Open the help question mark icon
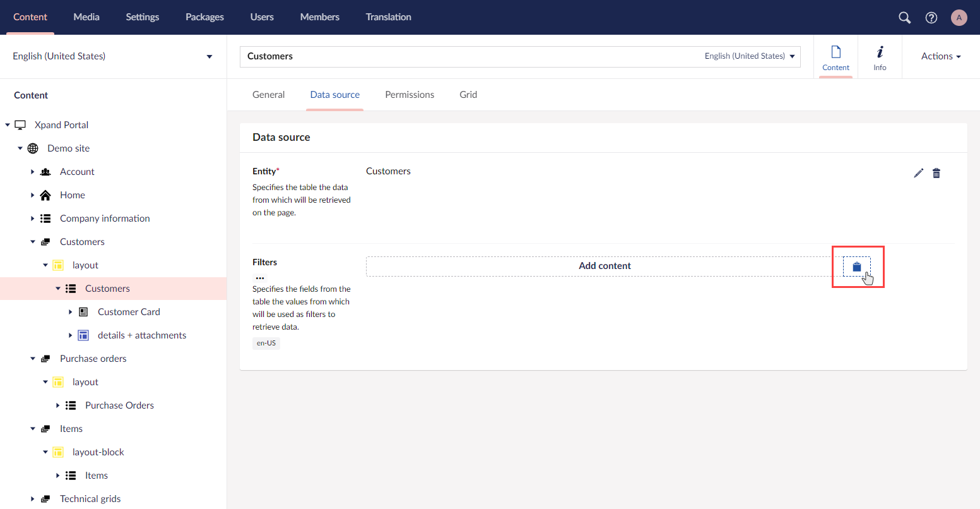Image resolution: width=980 pixels, height=509 pixels. coord(931,18)
